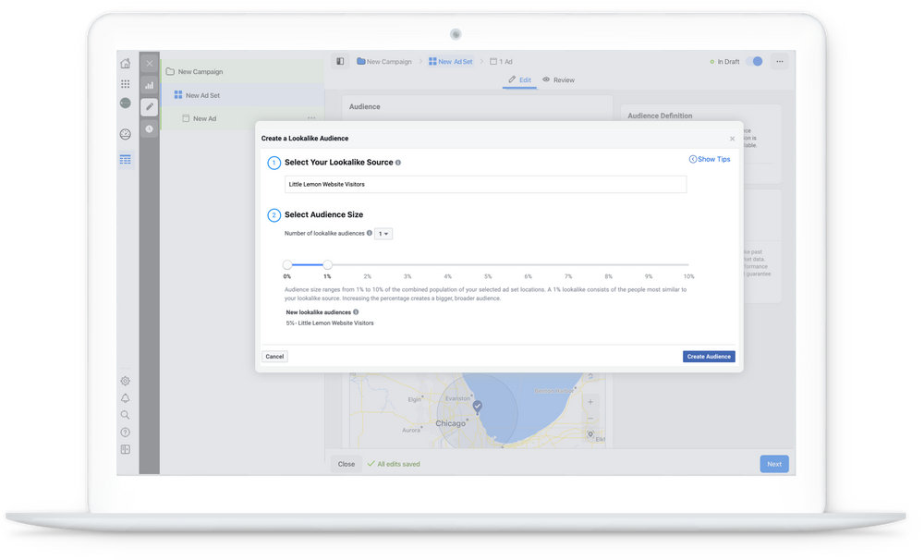
Task: Click the Create Audience button
Action: pyautogui.click(x=709, y=357)
